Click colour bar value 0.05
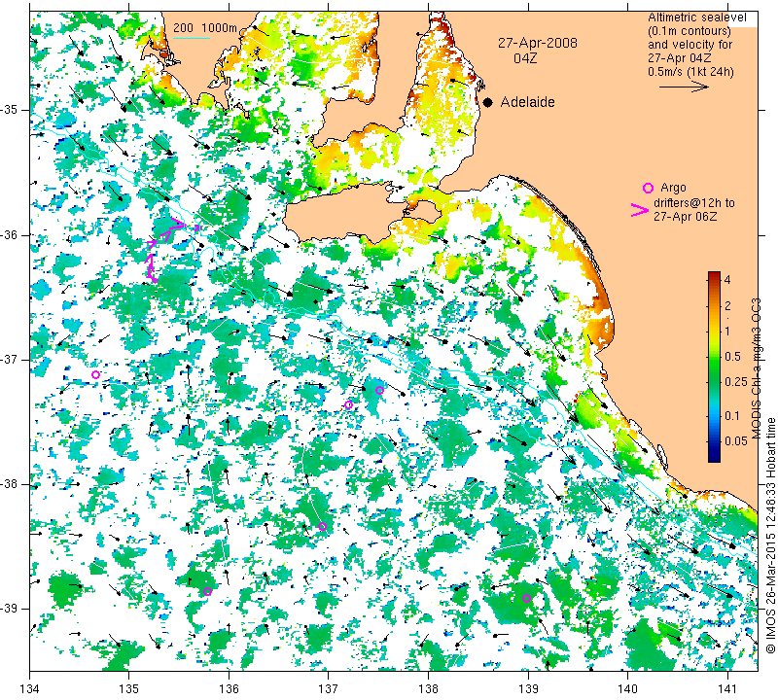The image size is (778, 700). click(736, 441)
